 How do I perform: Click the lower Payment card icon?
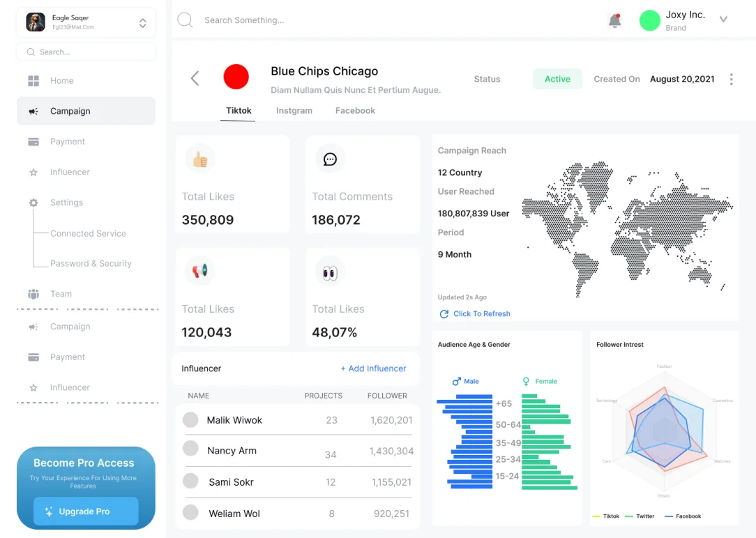(x=33, y=357)
